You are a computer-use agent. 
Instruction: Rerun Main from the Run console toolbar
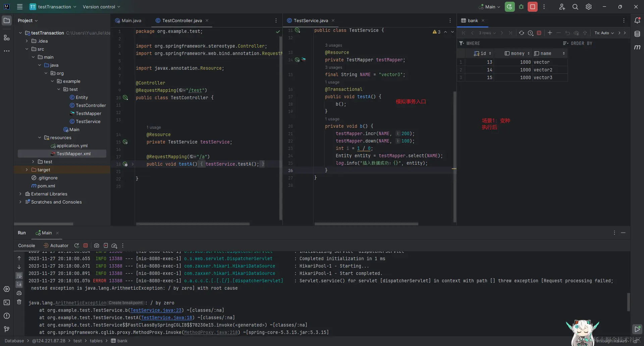tap(76, 245)
